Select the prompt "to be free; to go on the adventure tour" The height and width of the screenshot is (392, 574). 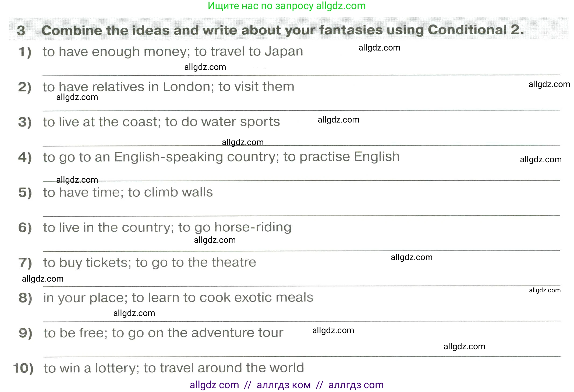point(164,333)
